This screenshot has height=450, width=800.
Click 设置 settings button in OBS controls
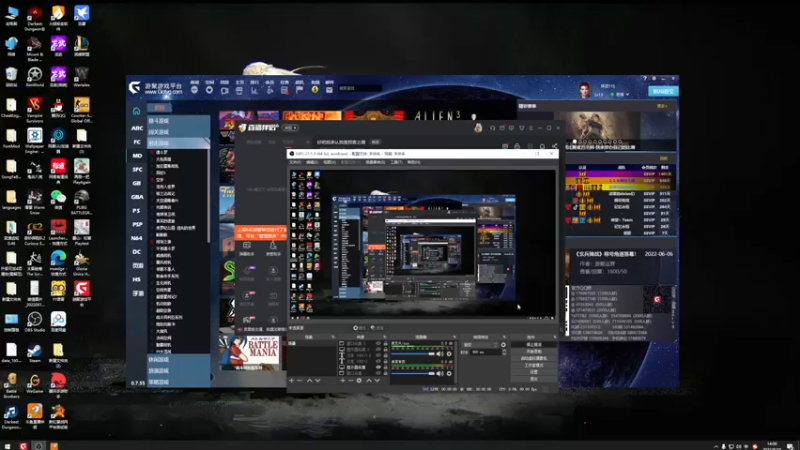pos(534,372)
